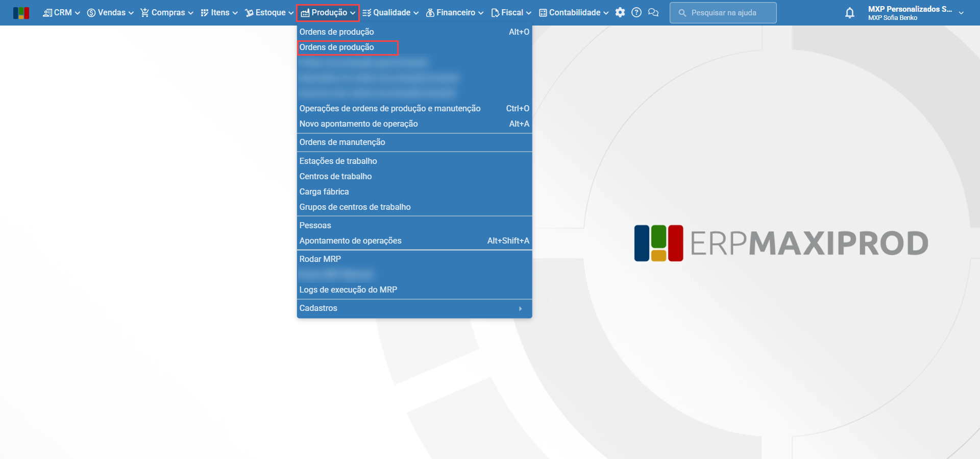Viewport: 980px width, 459px height.
Task: Click the Vendas dollar-sign icon
Action: coord(91,13)
